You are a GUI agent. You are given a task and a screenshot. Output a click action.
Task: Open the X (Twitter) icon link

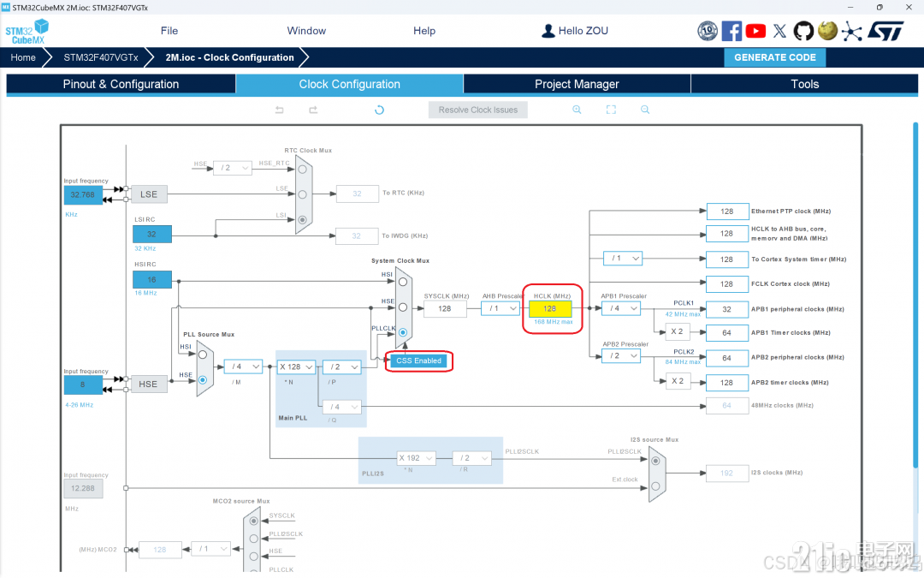779,31
